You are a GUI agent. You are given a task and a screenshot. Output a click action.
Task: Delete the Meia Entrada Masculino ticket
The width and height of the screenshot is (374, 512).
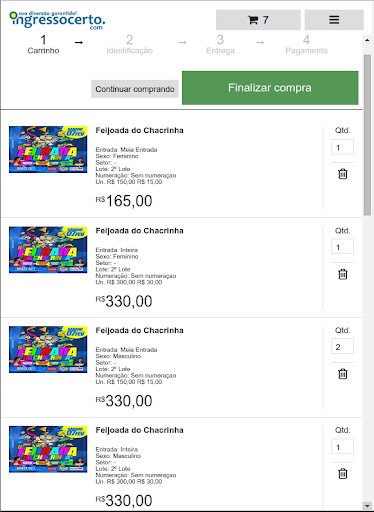(343, 374)
